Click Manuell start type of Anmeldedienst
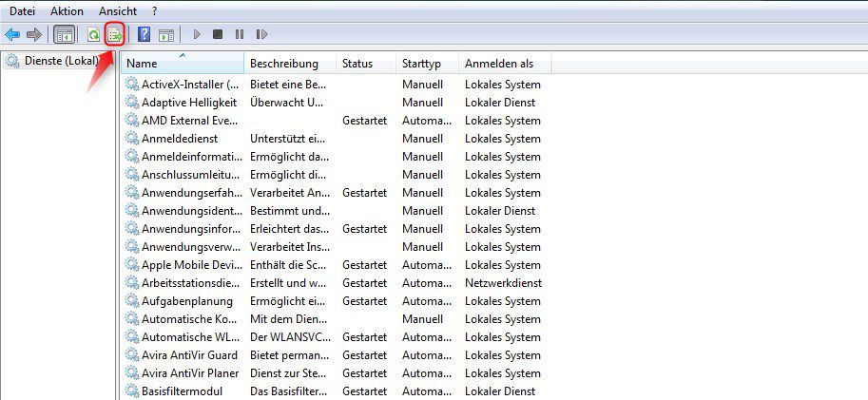This screenshot has height=400, width=868. (422, 139)
